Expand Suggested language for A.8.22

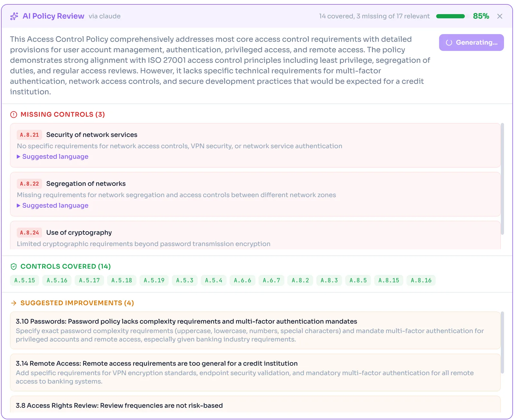tap(52, 205)
